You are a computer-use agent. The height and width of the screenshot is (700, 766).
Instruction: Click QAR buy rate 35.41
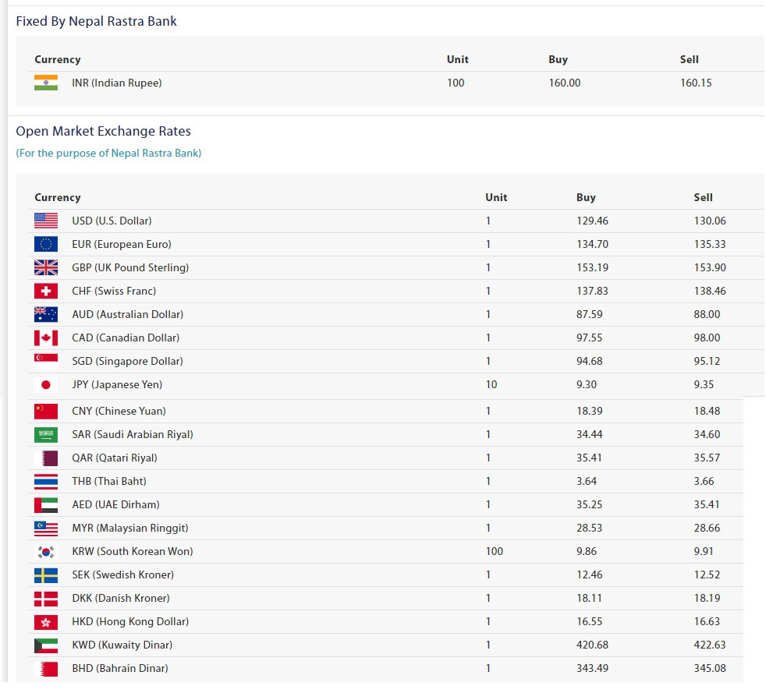click(x=589, y=458)
